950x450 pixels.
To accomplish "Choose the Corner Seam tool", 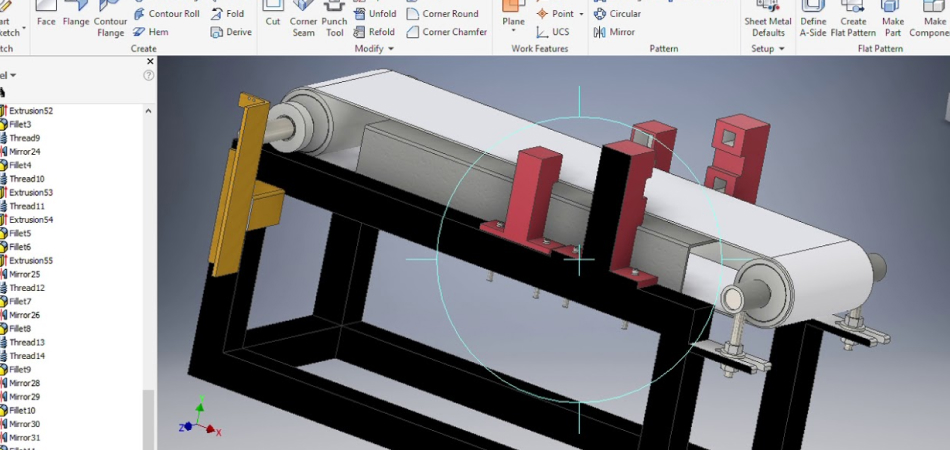I will (x=303, y=20).
